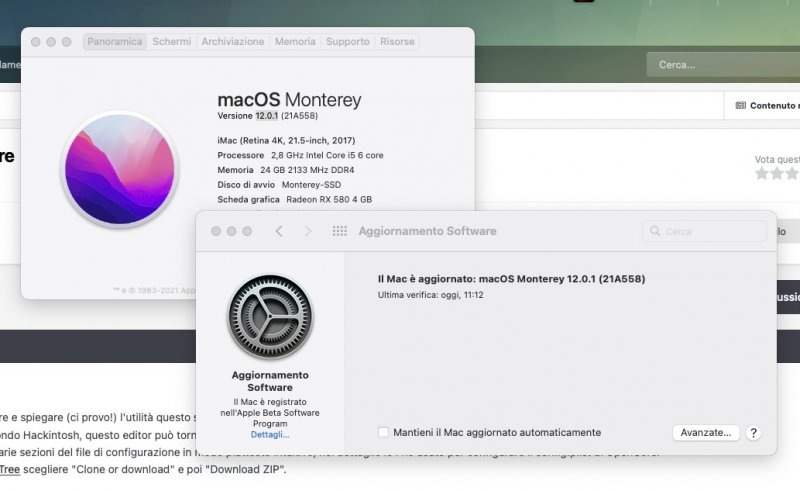Screen dimensions: 800x491
Task: Select the Memoria tab
Action: (295, 41)
